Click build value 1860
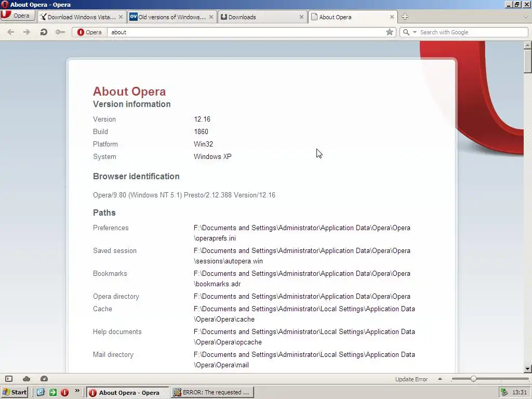 pos(201,131)
